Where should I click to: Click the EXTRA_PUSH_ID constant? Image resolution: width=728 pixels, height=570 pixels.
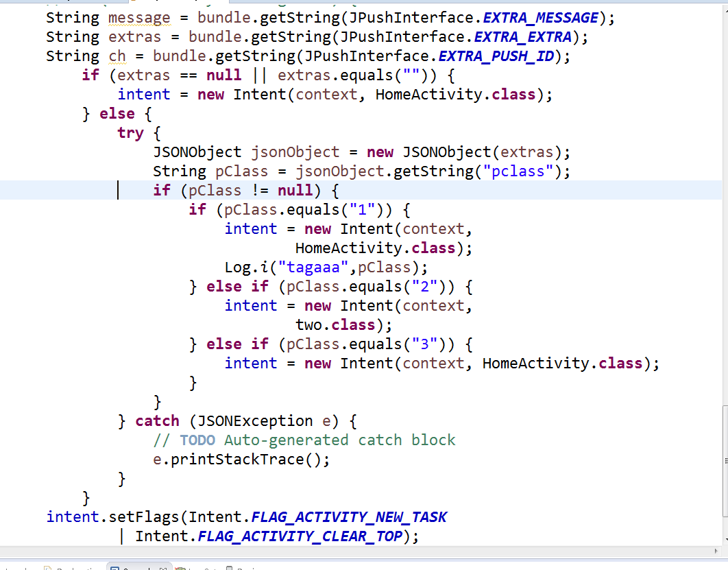(x=496, y=56)
